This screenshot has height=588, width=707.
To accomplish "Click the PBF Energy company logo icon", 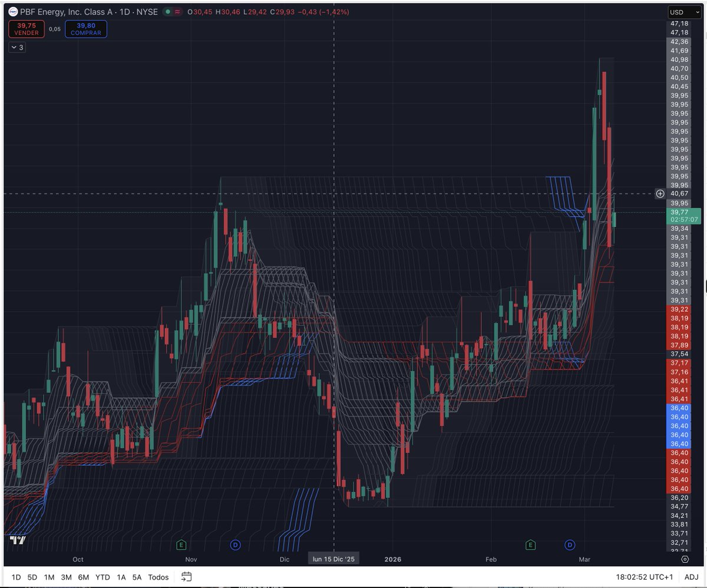I will tap(12, 12).
